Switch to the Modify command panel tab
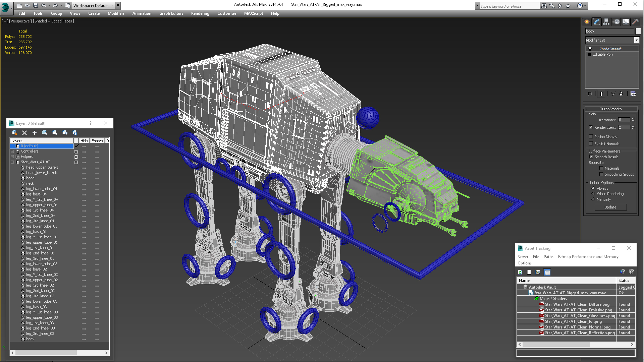Image resolution: width=644 pixels, height=362 pixels. (597, 22)
